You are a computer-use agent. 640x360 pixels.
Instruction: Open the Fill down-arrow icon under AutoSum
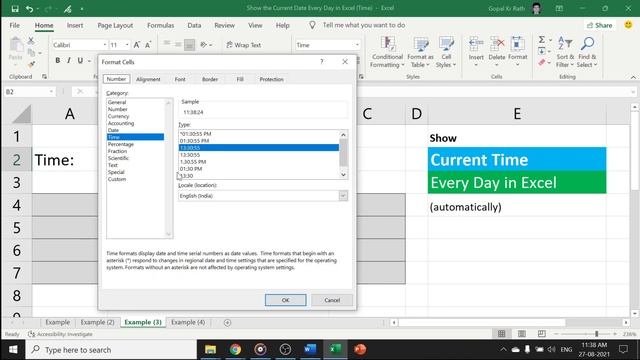tap(542, 51)
